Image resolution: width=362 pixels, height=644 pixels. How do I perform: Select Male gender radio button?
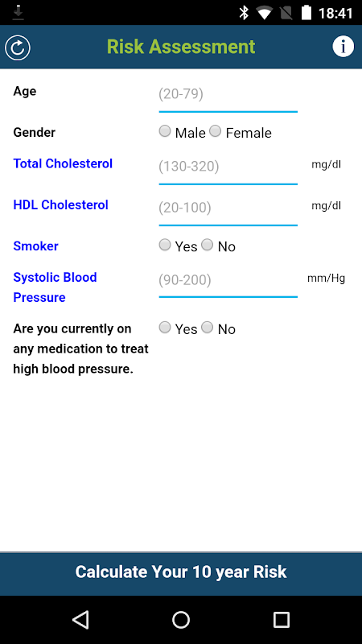[x=165, y=131]
